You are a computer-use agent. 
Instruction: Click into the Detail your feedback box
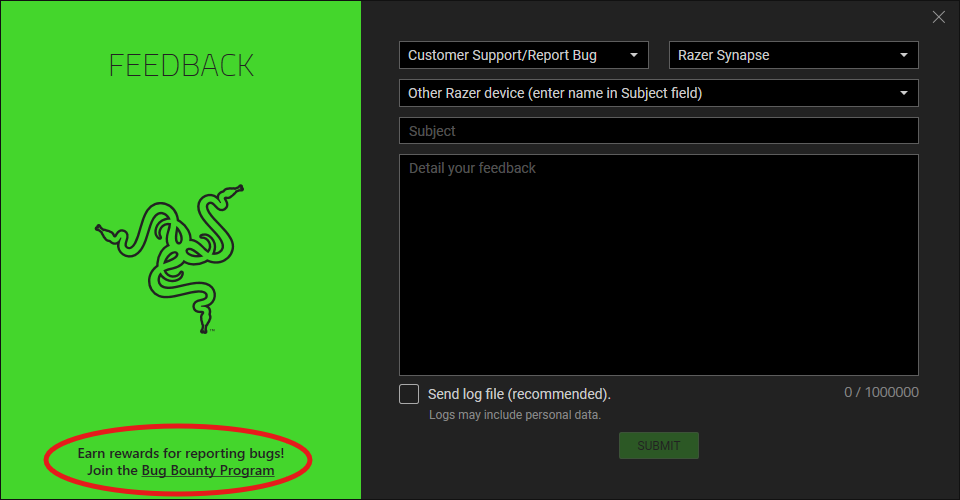659,265
